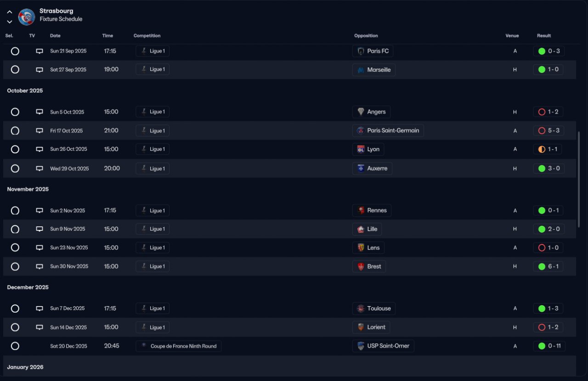Open the Coupe de France Ninth Round competition
The width and height of the screenshot is (588, 381).
pyautogui.click(x=179, y=346)
